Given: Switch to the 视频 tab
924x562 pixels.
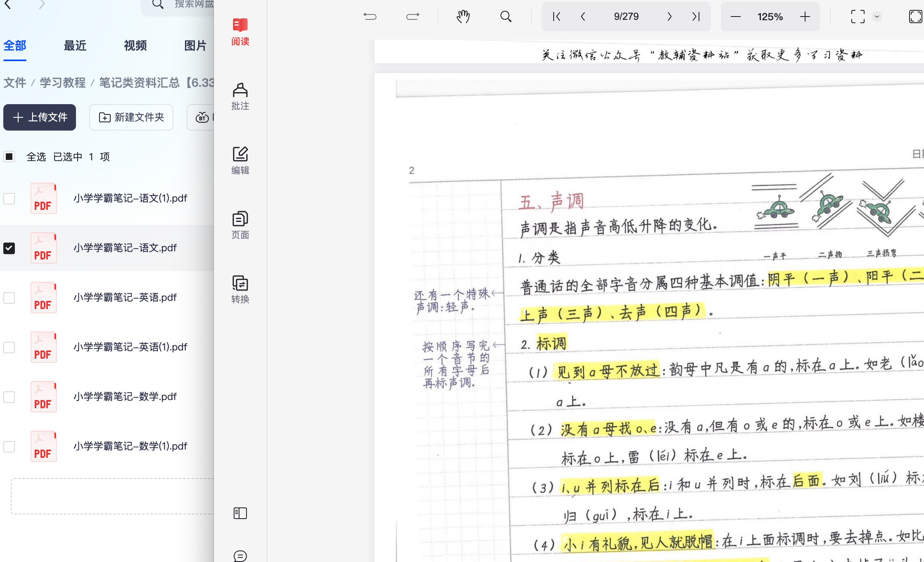Looking at the screenshot, I should coord(135,45).
